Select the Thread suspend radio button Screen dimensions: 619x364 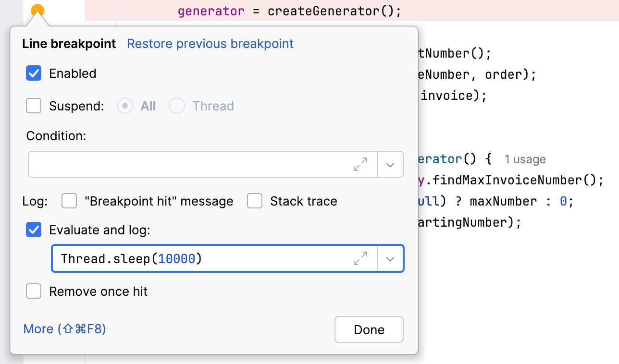[x=177, y=106]
